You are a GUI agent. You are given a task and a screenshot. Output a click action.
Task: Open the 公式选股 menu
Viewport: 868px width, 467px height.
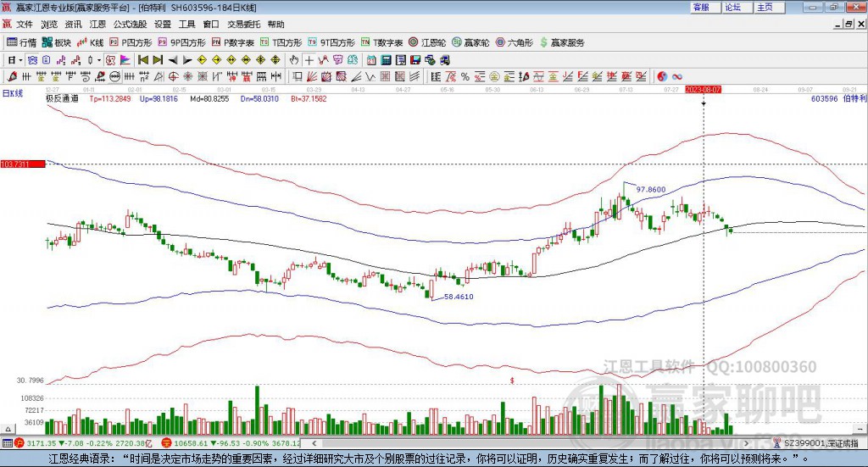130,25
